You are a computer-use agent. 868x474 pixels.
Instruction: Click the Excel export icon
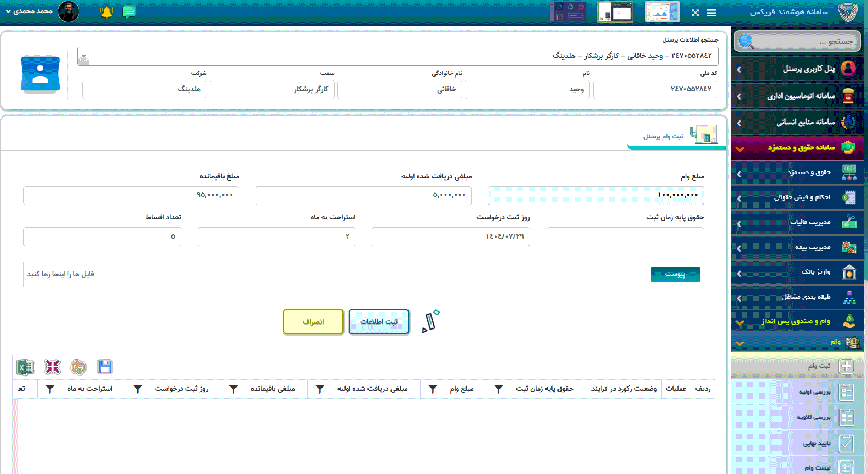pos(25,367)
